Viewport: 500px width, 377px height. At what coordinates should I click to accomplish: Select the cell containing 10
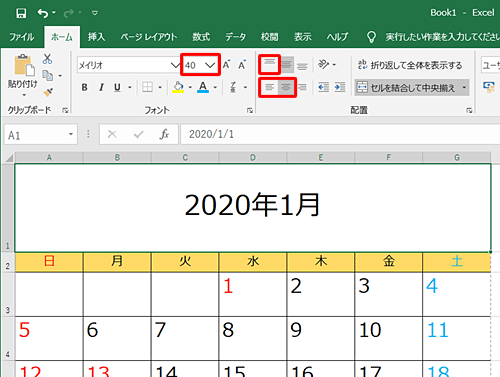tap(388, 338)
